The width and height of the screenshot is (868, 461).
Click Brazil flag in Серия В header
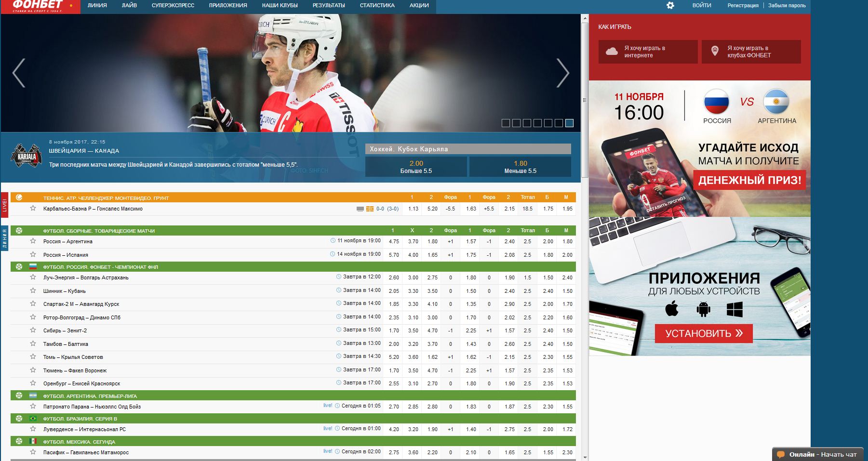pos(33,418)
